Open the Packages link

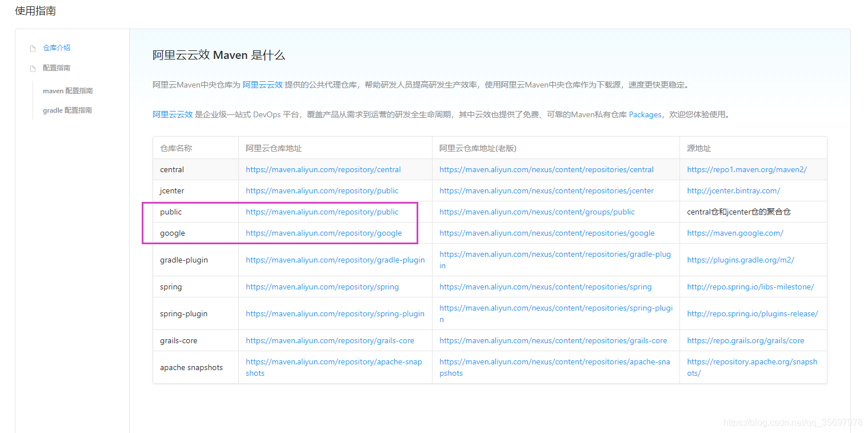pos(645,114)
